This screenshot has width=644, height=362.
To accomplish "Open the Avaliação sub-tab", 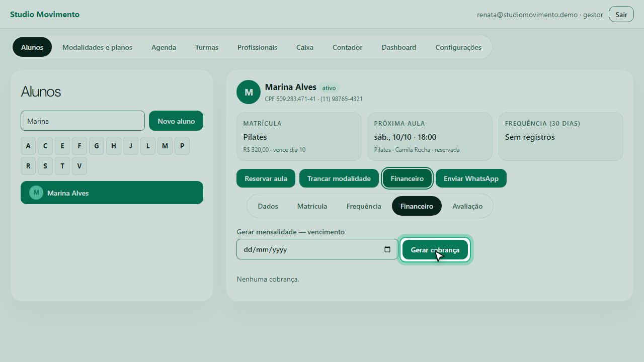I will (467, 206).
